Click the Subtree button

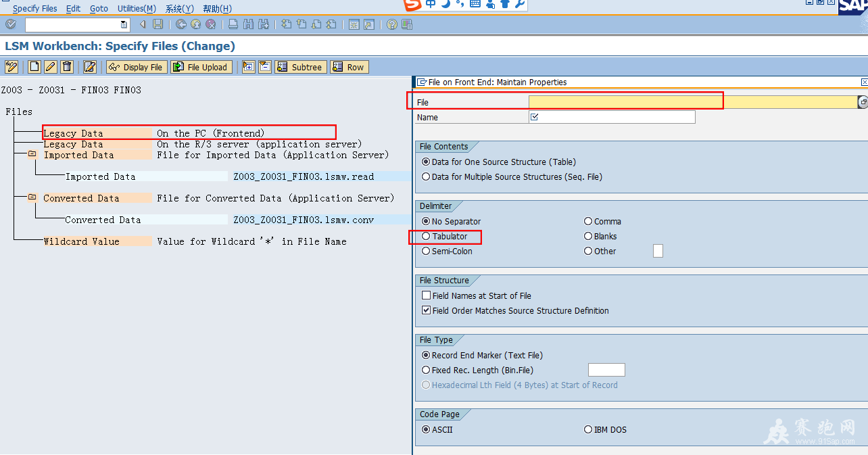(300, 67)
